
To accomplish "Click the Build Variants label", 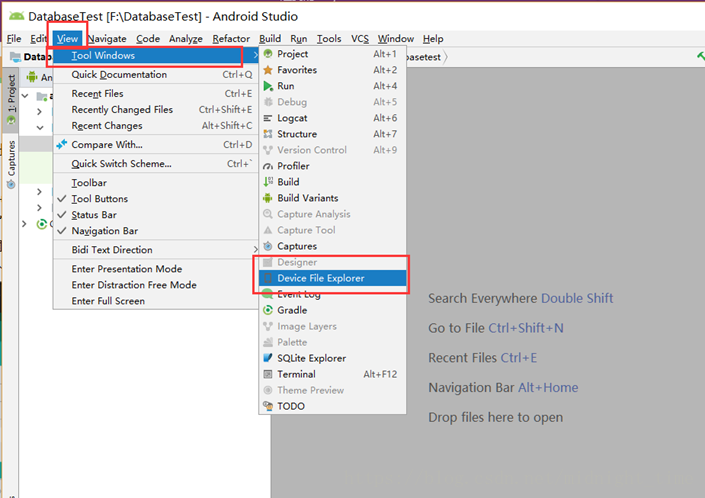I will point(308,198).
